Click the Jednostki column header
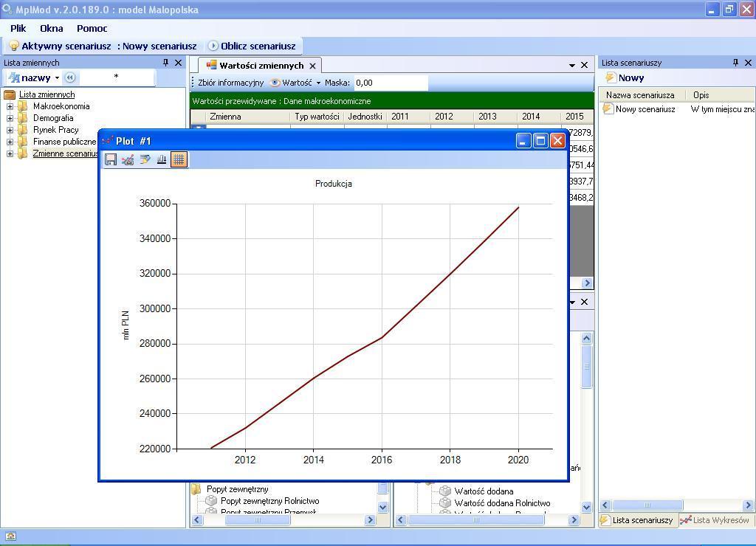The width and height of the screenshot is (756, 546). (365, 116)
